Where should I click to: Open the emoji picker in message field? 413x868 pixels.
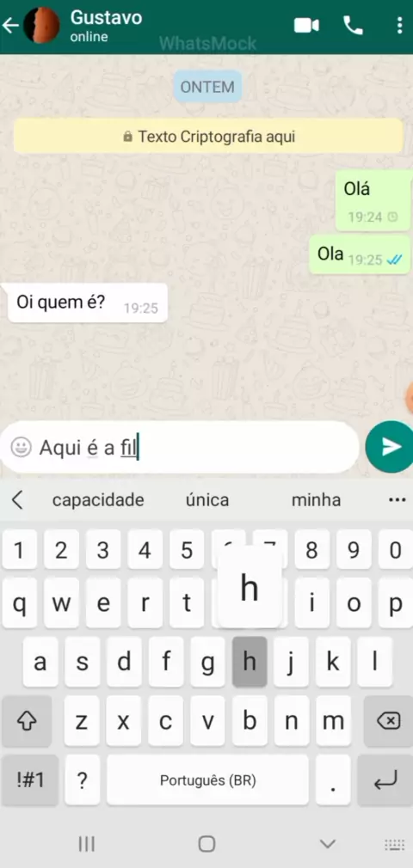21,447
